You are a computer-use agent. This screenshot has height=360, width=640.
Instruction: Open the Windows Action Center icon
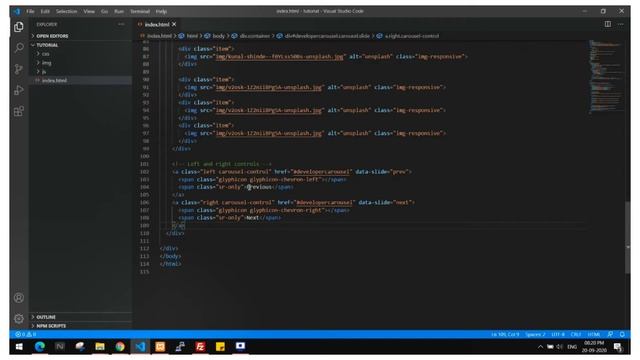pyautogui.click(x=618, y=347)
